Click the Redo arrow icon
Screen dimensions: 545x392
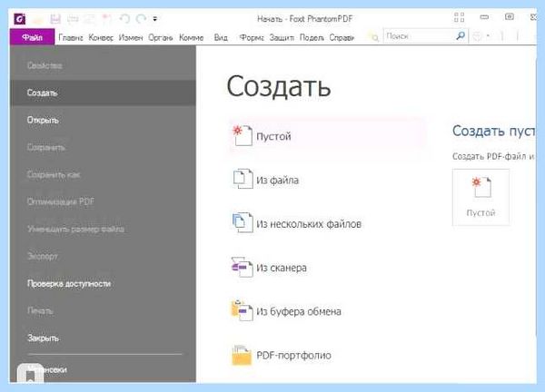coord(141,19)
